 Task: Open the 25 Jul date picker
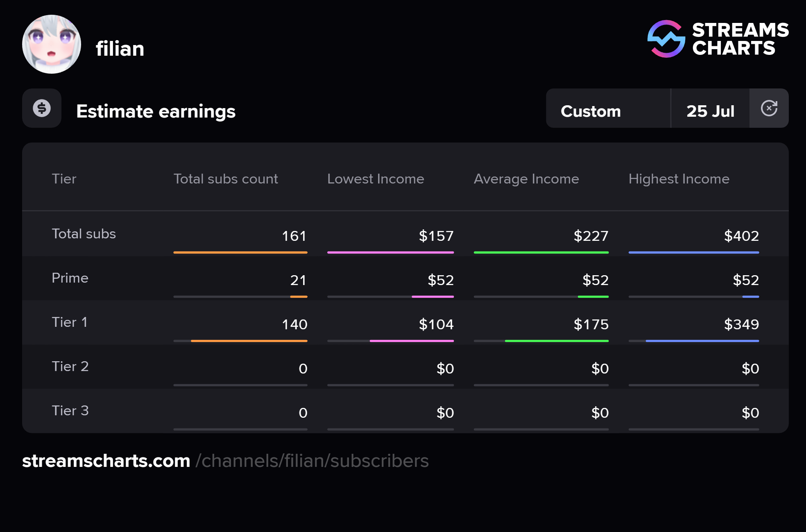[x=710, y=111]
